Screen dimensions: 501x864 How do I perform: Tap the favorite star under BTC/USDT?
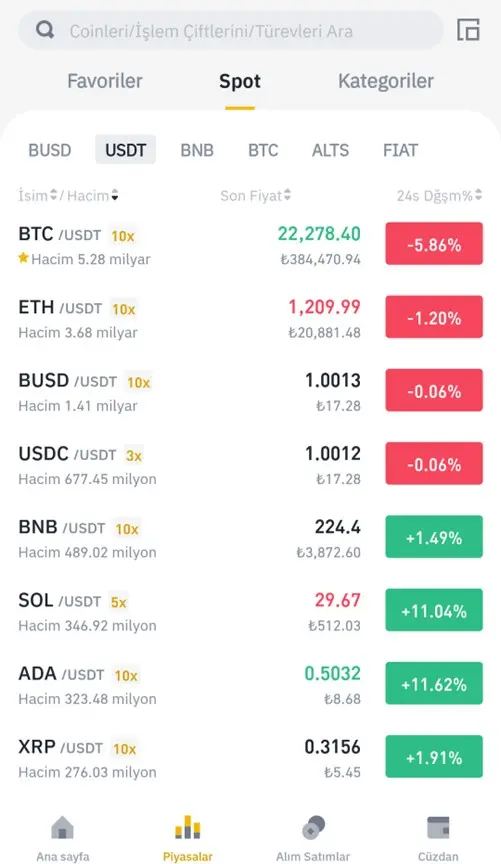(23, 258)
